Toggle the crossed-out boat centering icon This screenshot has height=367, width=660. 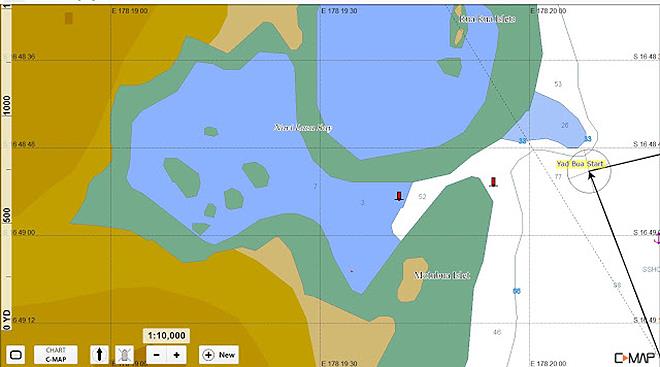pyautogui.click(x=125, y=355)
